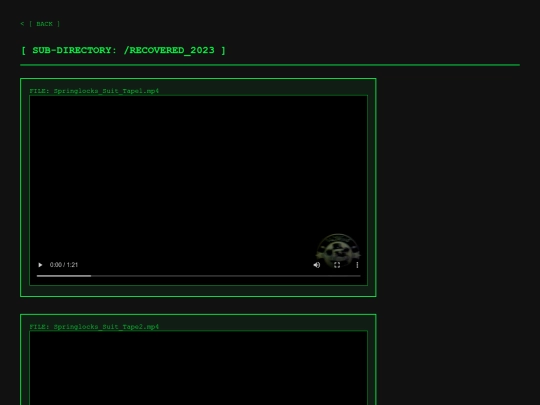Play the Springlocks_Suit_Tape1.mp4 video

pyautogui.click(x=40, y=265)
